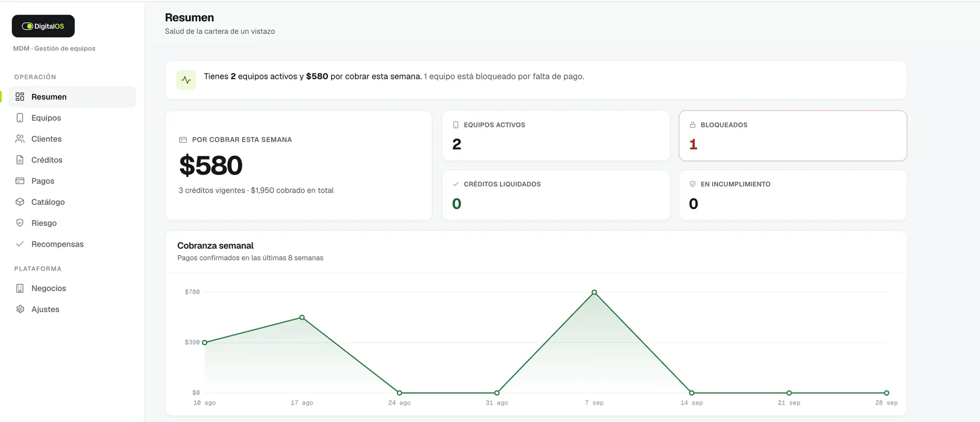
Task: Go to Equipos in the sidebar
Action: (72, 118)
